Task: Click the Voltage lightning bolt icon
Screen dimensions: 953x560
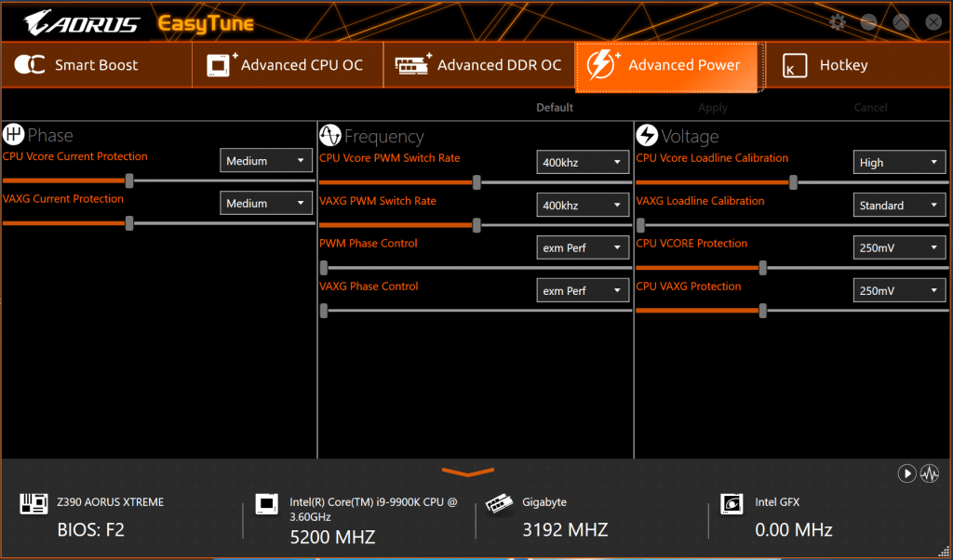Action: point(647,136)
